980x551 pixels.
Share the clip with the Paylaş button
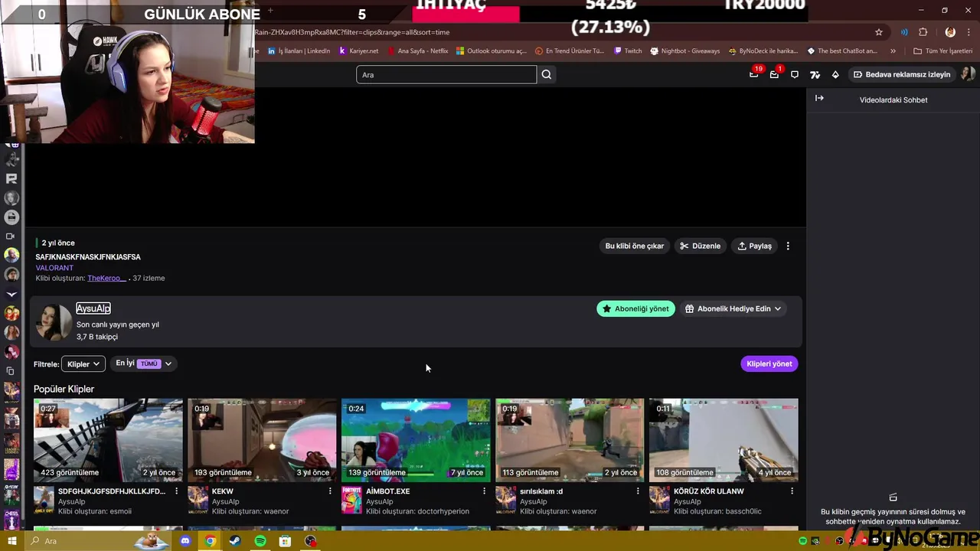(x=755, y=246)
